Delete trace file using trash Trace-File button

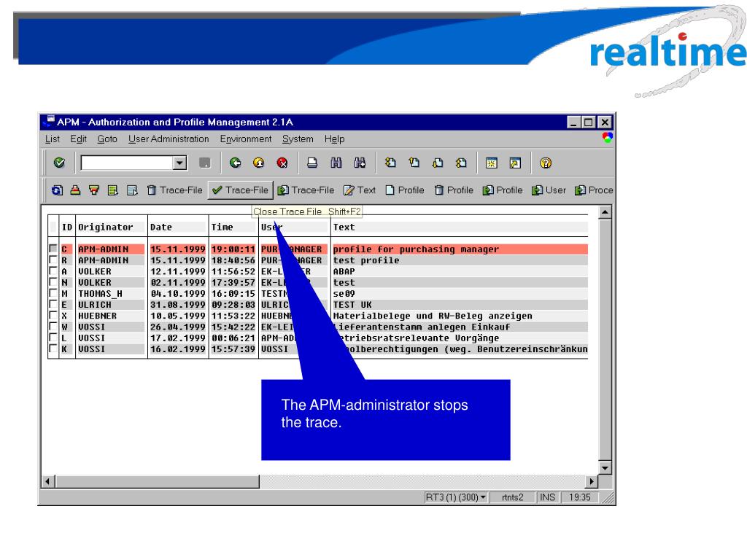pos(174,190)
